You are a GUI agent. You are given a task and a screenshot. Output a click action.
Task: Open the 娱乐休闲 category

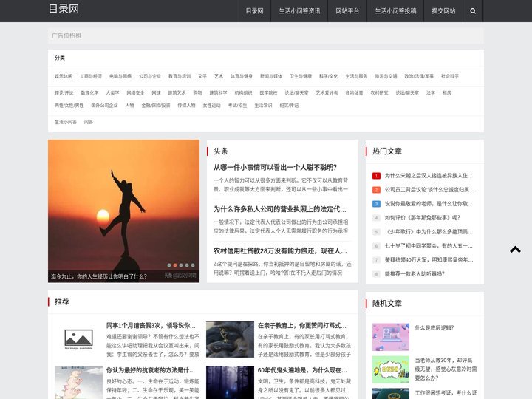[64, 76]
